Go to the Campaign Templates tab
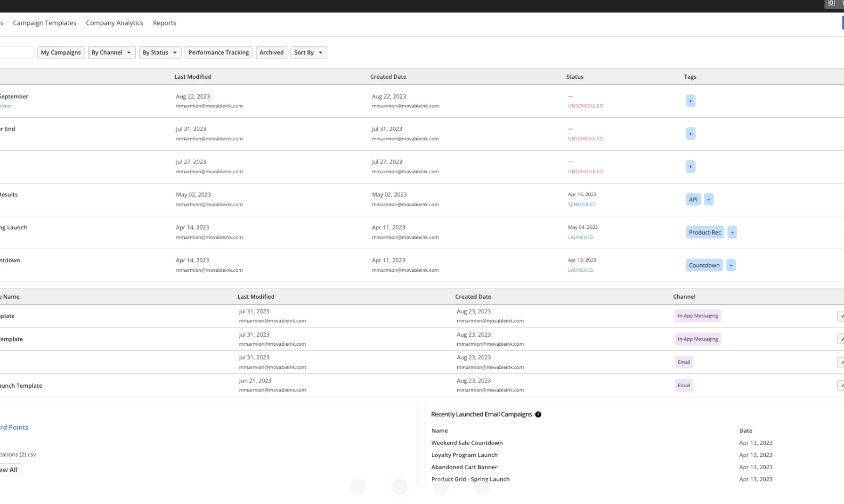 pos(44,23)
